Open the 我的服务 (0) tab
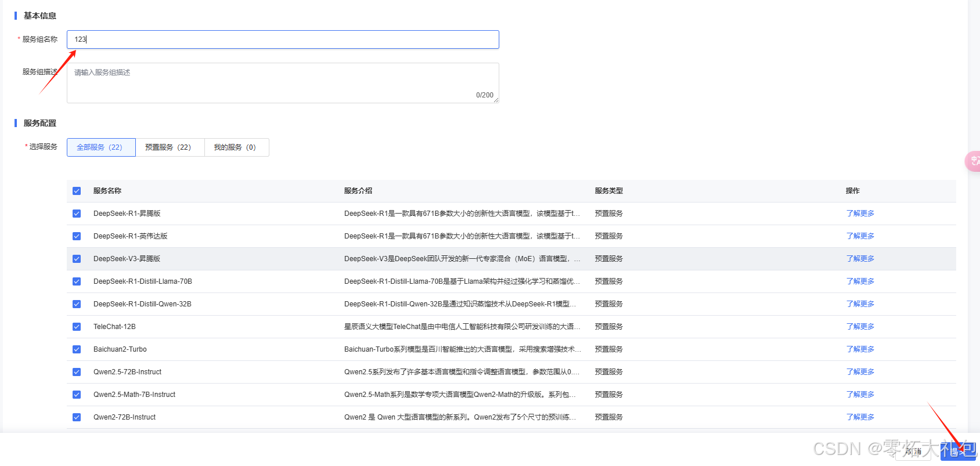This screenshot has height=466, width=980. pos(237,147)
